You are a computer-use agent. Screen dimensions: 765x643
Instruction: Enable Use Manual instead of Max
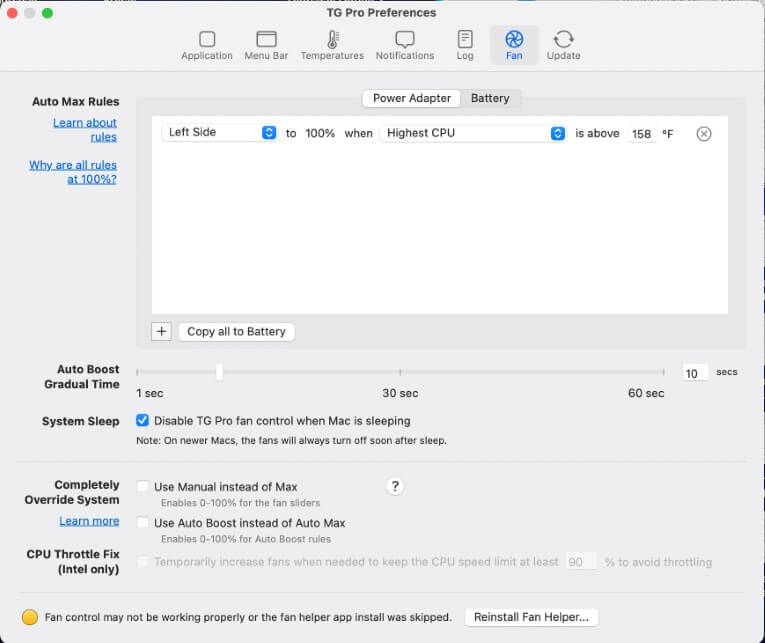click(x=142, y=486)
